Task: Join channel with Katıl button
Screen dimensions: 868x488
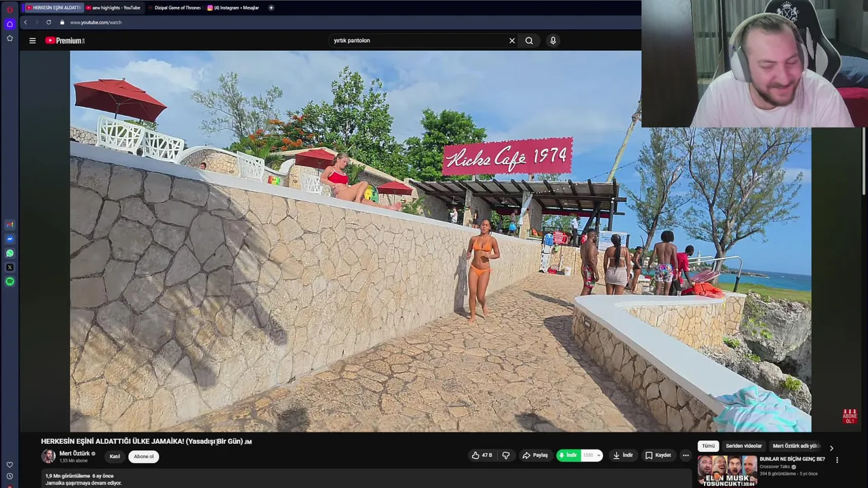Action: (115, 456)
